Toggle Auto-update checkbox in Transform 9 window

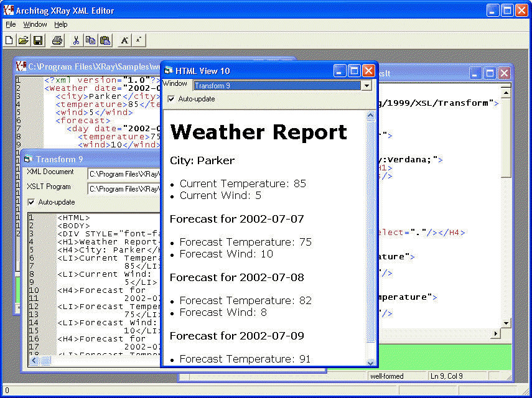coord(31,202)
